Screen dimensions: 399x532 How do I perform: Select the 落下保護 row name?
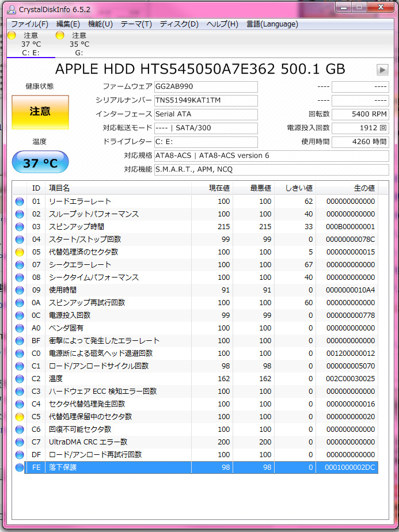click(63, 468)
